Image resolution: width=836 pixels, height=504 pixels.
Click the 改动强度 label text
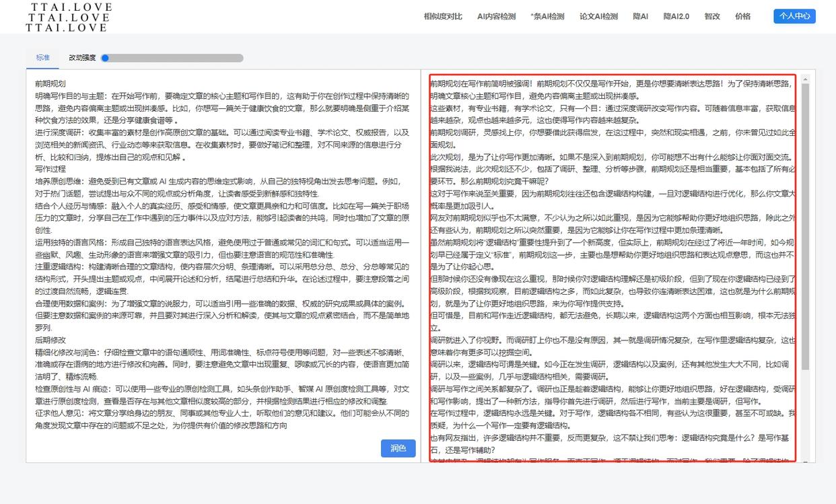(x=83, y=58)
